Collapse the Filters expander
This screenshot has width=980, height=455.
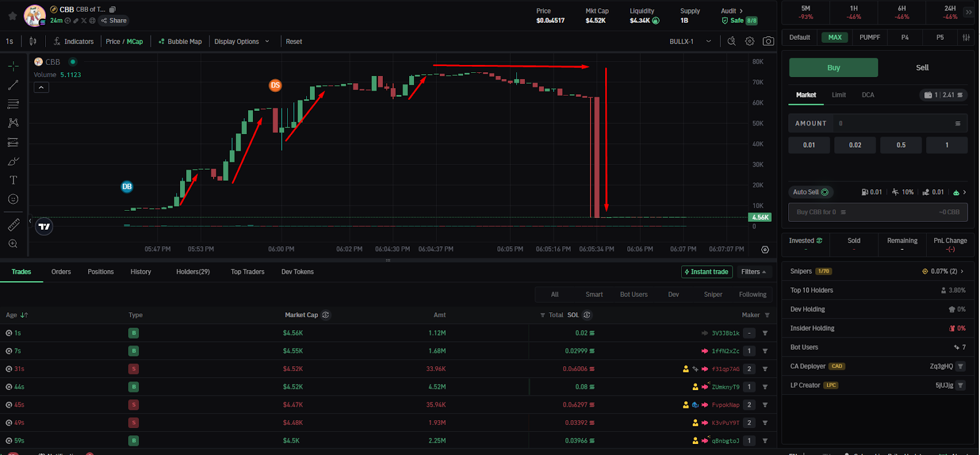pos(753,272)
